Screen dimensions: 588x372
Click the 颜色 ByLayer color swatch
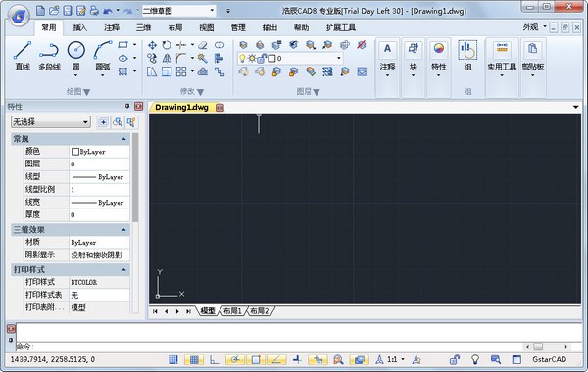pyautogui.click(x=75, y=152)
